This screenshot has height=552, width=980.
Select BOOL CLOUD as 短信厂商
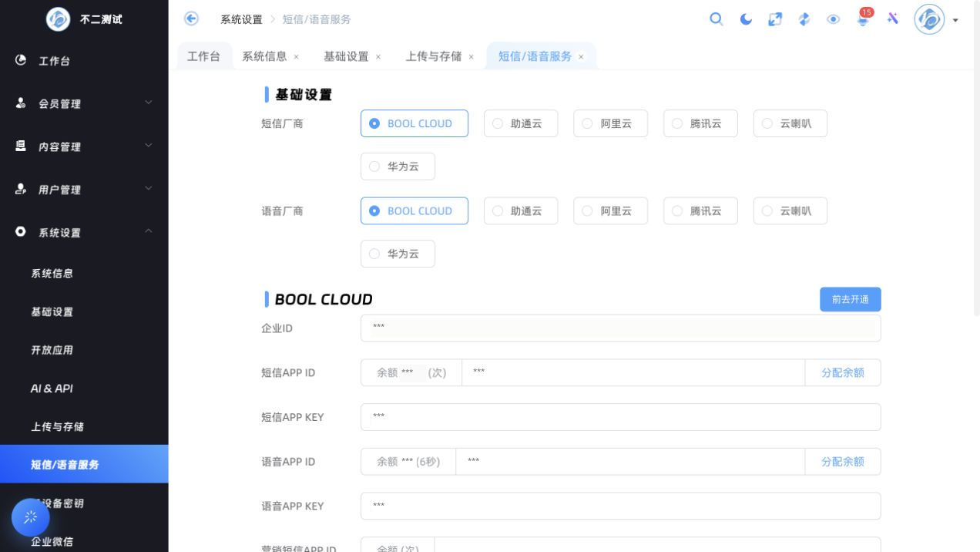(414, 123)
